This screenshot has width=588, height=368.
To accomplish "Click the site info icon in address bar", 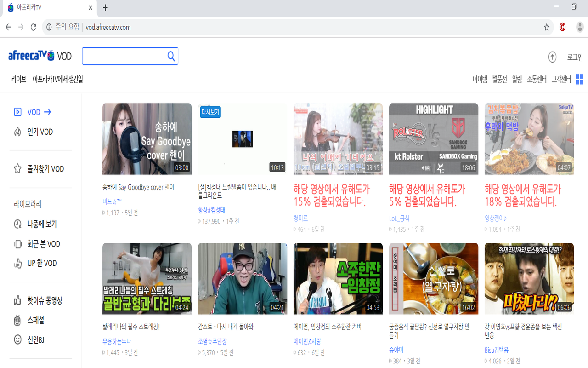I will pyautogui.click(x=49, y=27).
